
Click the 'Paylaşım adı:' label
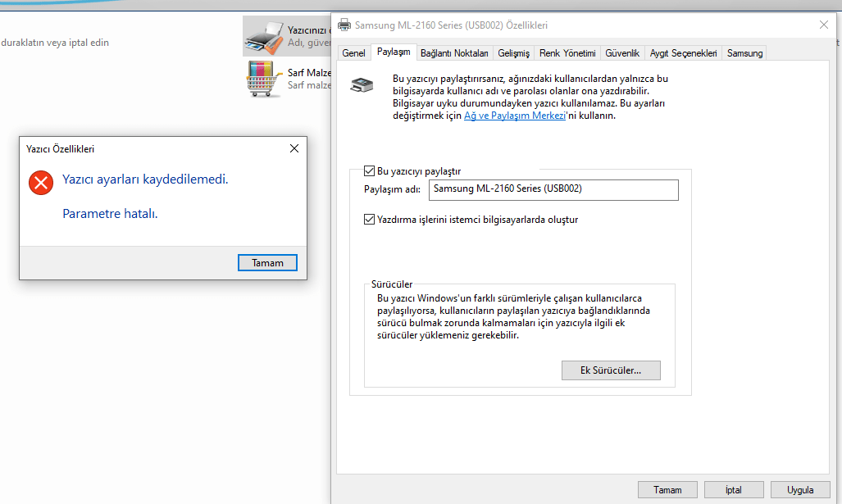(392, 189)
